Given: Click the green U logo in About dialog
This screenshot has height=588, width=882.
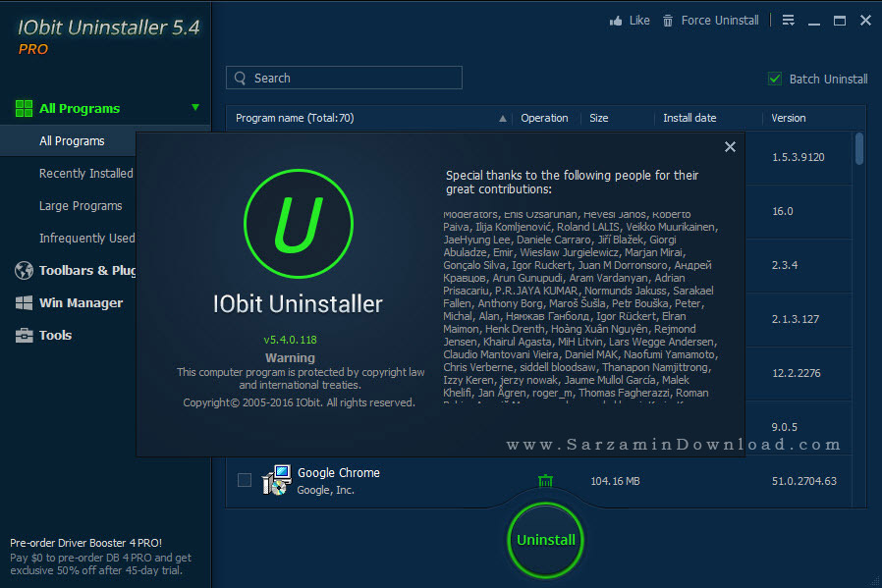Looking at the screenshot, I should (x=299, y=224).
